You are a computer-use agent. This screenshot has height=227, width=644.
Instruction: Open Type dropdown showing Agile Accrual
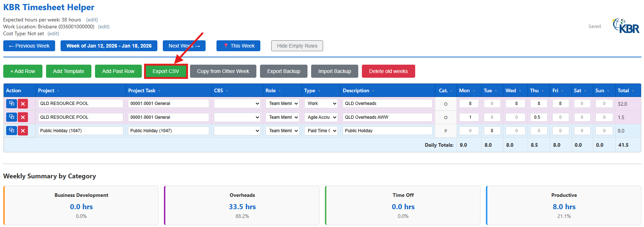coord(321,117)
